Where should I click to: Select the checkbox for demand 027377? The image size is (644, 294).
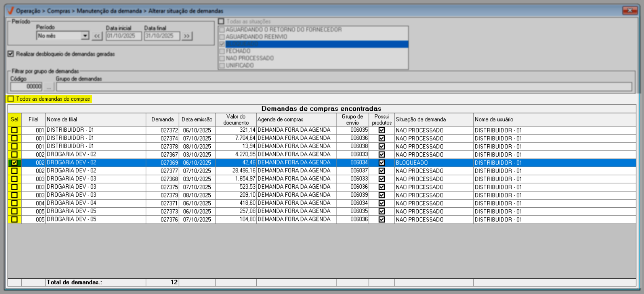click(x=15, y=171)
